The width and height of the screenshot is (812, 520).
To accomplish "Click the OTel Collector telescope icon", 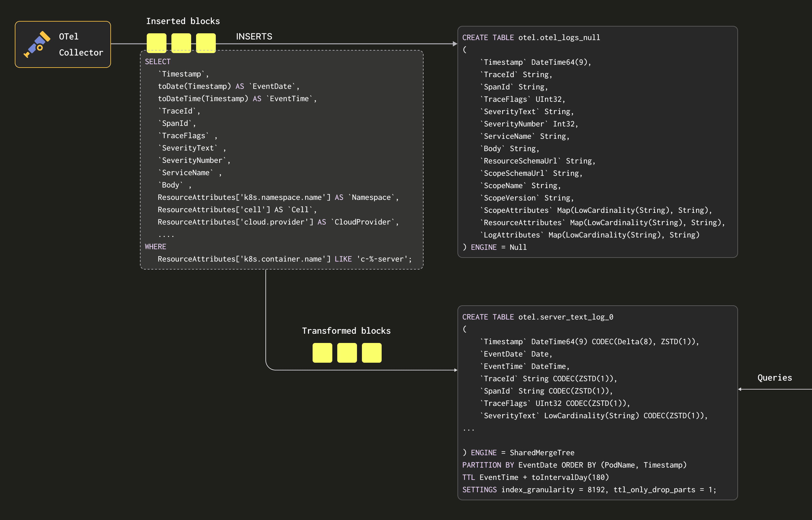I will tap(37, 44).
